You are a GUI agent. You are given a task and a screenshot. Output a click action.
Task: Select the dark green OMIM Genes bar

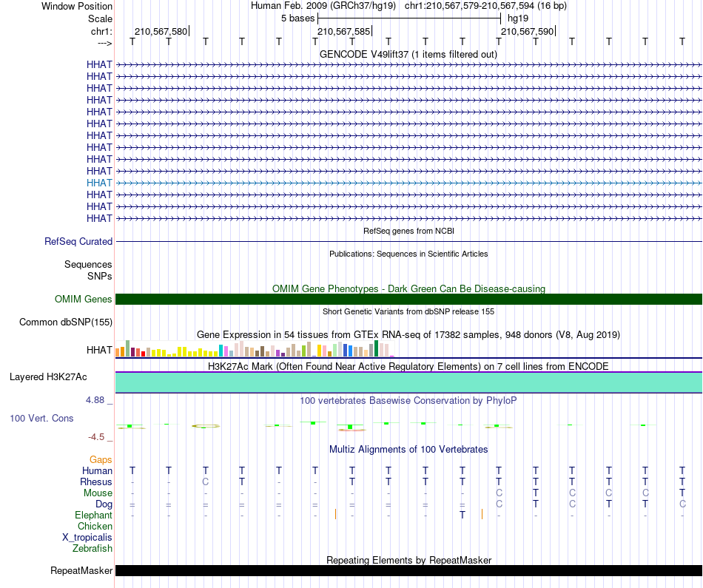pos(408,299)
